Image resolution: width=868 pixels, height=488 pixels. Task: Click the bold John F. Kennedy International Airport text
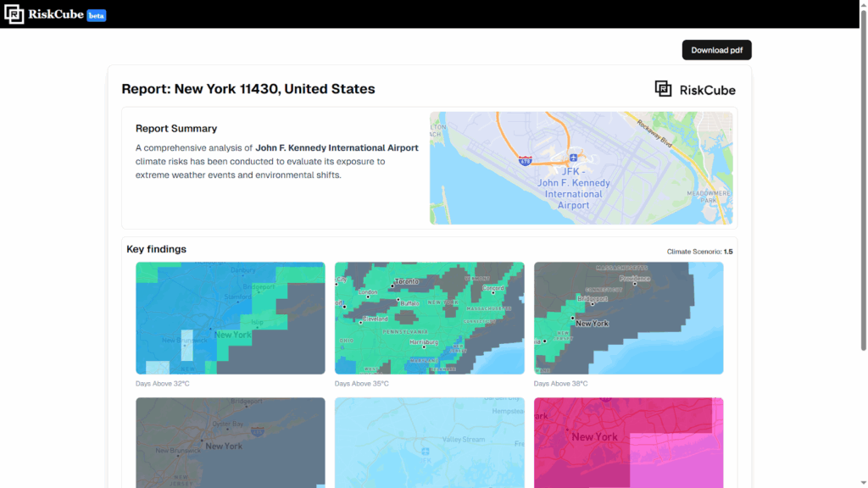[337, 147]
